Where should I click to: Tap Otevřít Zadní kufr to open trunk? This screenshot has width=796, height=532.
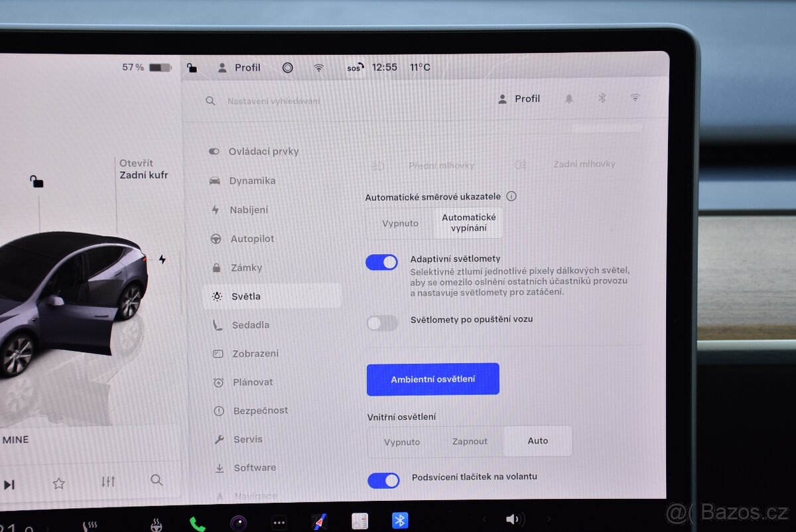[x=145, y=169]
